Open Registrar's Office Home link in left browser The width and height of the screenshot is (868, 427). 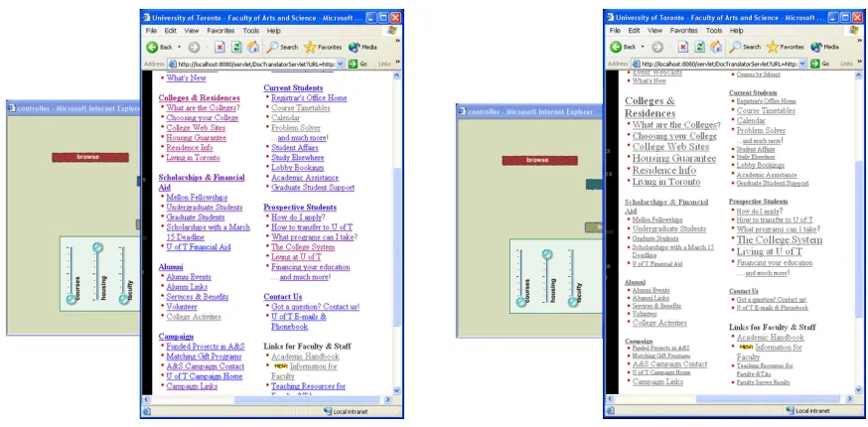pos(309,97)
